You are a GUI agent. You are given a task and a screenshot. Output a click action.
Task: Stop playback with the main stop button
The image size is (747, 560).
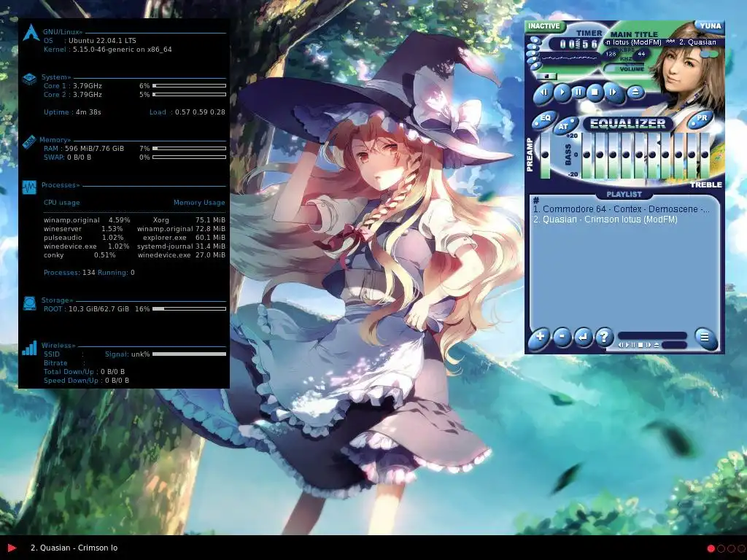[x=595, y=92]
